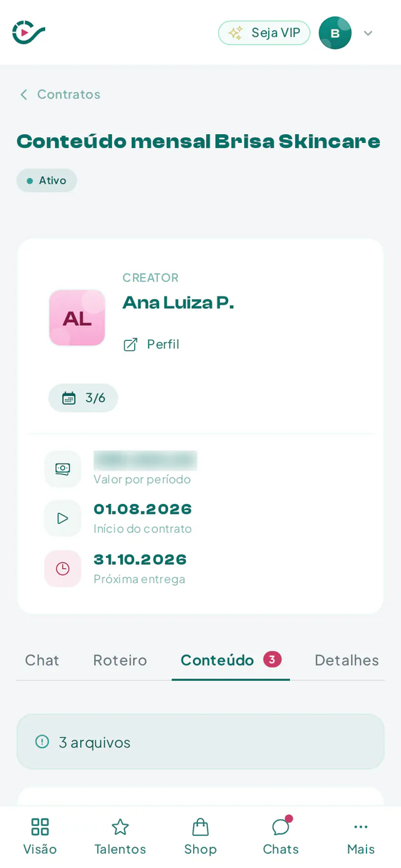Screen dimensions: 401x868
Task: Open the creator Perfil link
Action: click(x=163, y=344)
